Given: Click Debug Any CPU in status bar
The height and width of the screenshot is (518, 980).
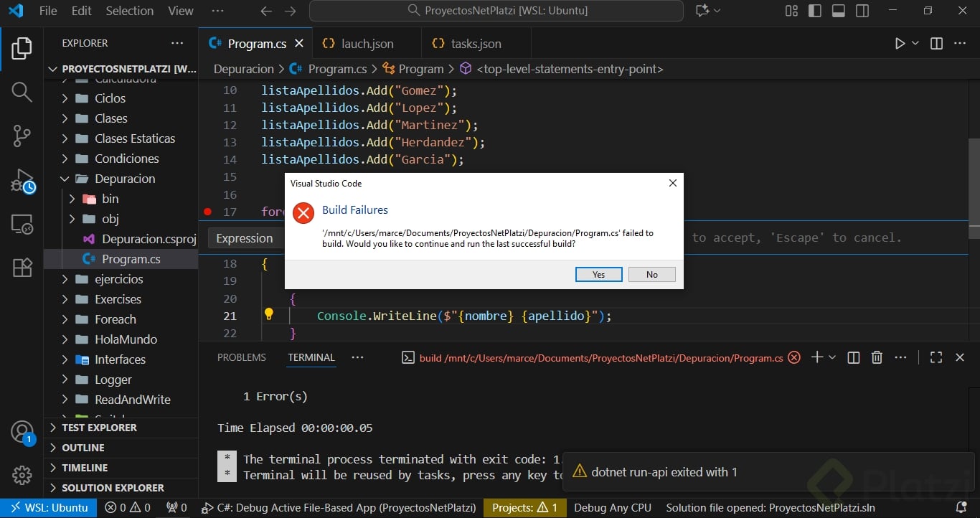Looking at the screenshot, I should click(613, 508).
